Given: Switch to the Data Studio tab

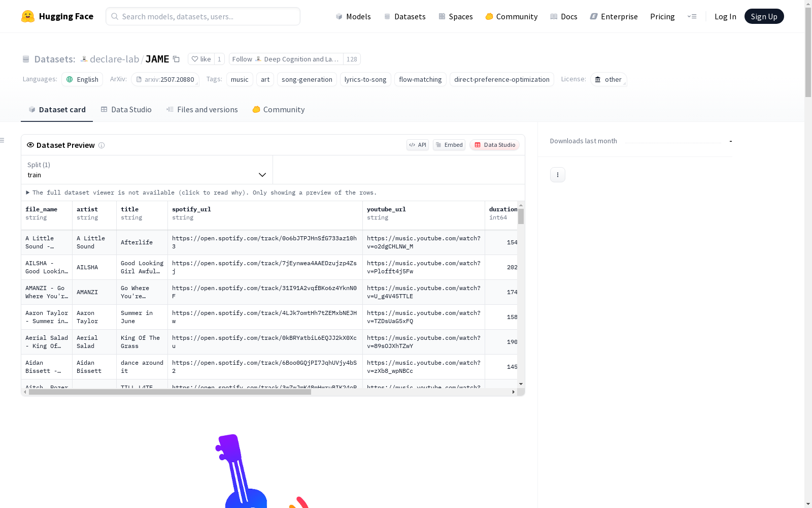Looking at the screenshot, I should tap(126, 109).
